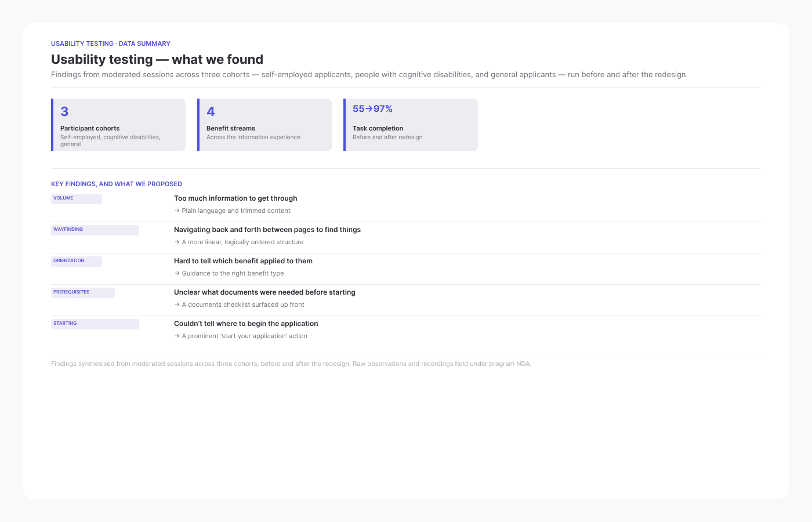Click the WAYFINDING tag
The image size is (812, 522).
[95, 230]
